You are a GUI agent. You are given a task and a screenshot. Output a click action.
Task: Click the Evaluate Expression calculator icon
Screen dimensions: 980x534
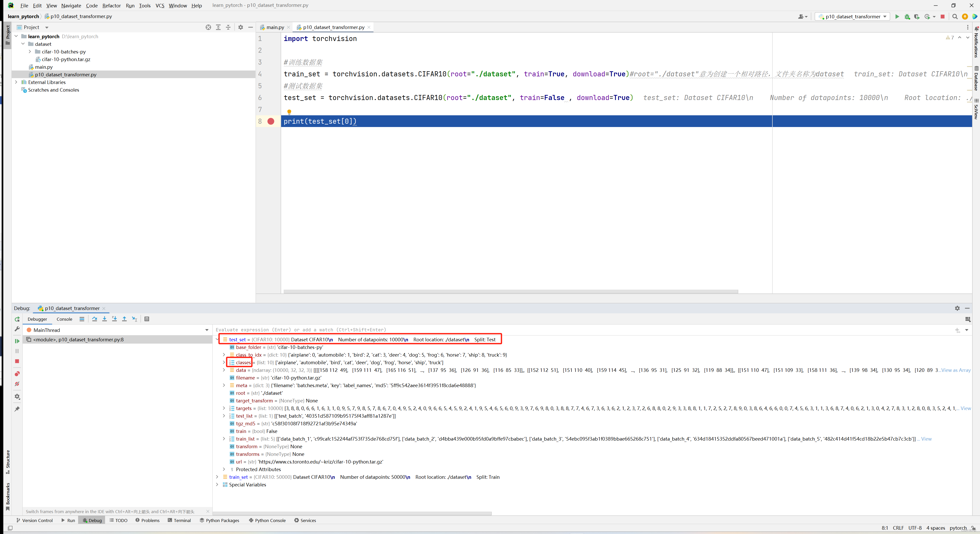coord(147,319)
